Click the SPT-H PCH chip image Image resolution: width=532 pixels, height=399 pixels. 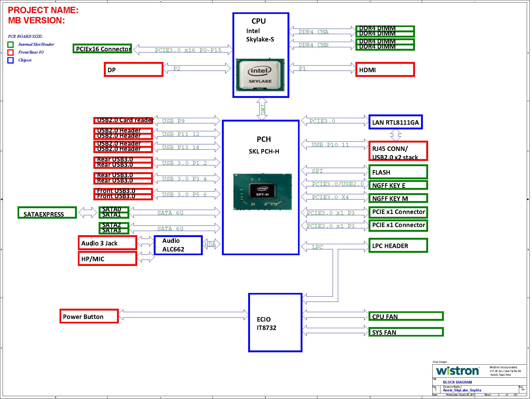tap(262, 192)
